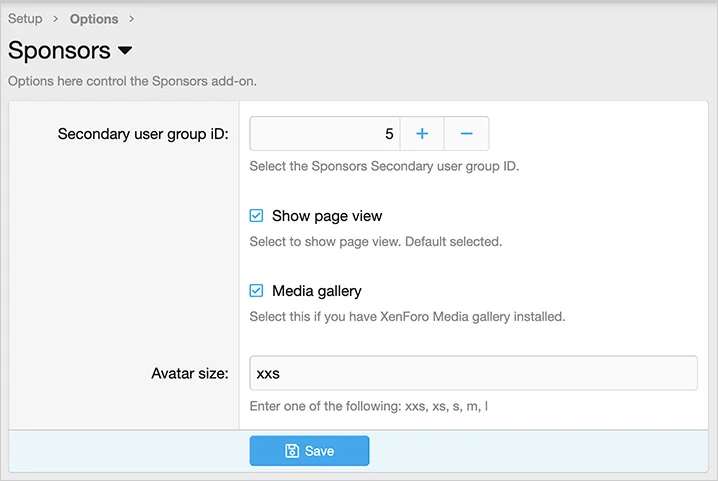Open the Setup breadcrumb link
718x481 pixels.
coord(25,19)
